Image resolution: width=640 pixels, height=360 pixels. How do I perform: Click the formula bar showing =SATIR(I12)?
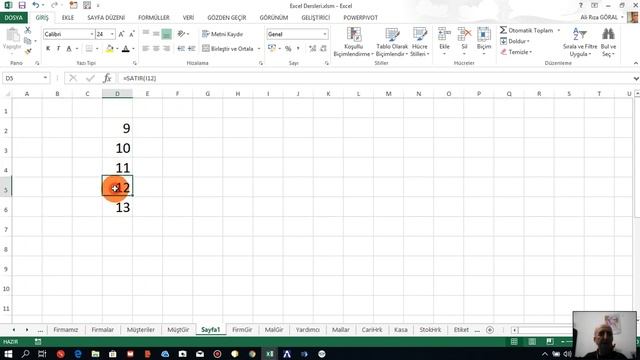(376, 78)
